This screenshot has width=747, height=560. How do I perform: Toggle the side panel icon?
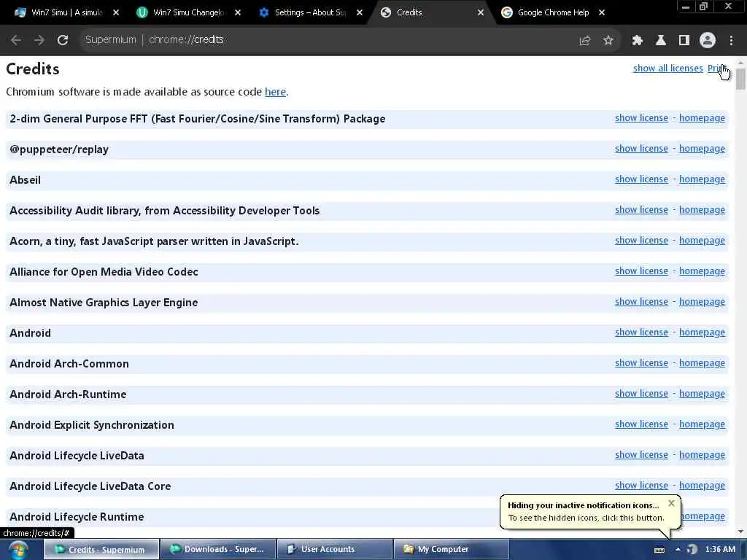tap(684, 41)
